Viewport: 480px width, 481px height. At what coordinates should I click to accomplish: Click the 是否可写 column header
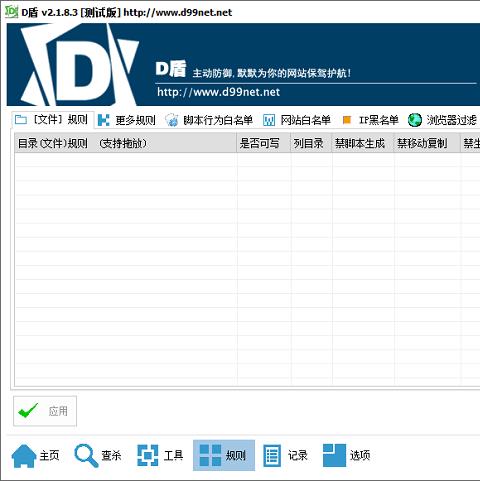pyautogui.click(x=264, y=143)
